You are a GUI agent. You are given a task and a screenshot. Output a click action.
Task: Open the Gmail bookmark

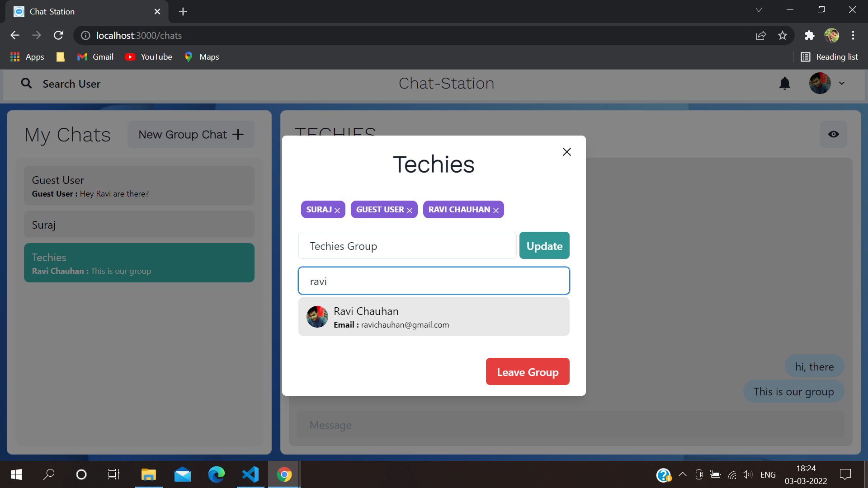[x=95, y=56]
